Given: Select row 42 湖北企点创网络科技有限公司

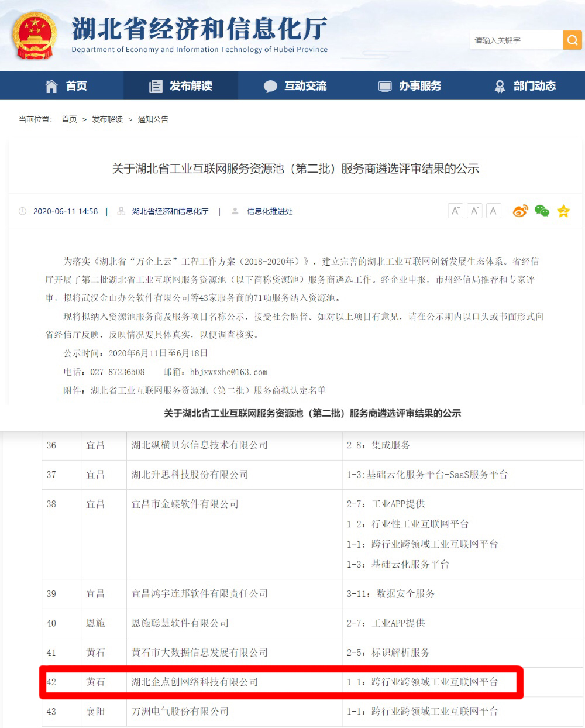Looking at the screenshot, I should coord(281,682).
